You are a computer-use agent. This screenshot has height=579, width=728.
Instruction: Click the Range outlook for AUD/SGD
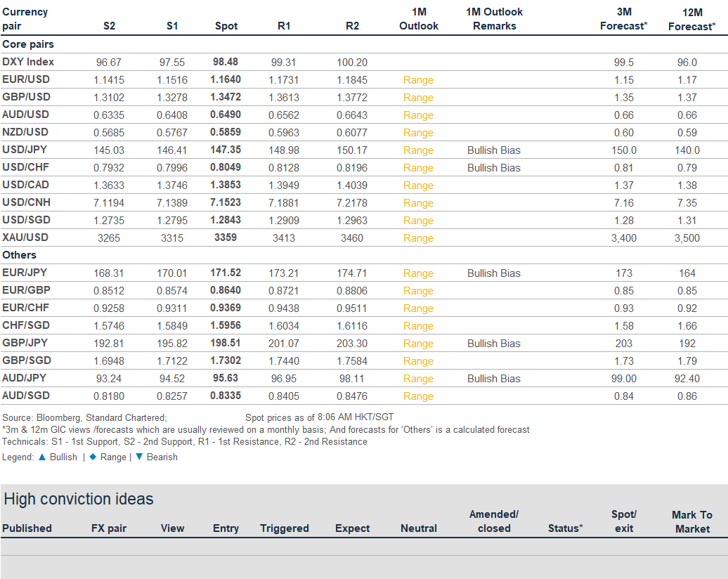[418, 396]
